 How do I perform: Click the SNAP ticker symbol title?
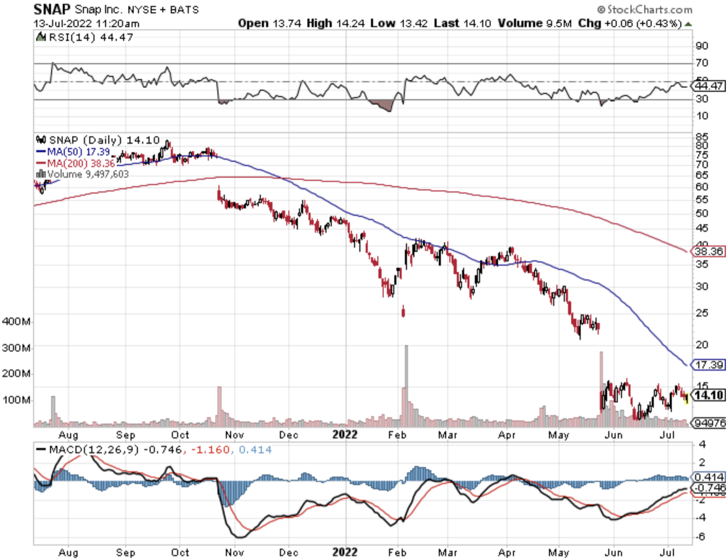52,9
